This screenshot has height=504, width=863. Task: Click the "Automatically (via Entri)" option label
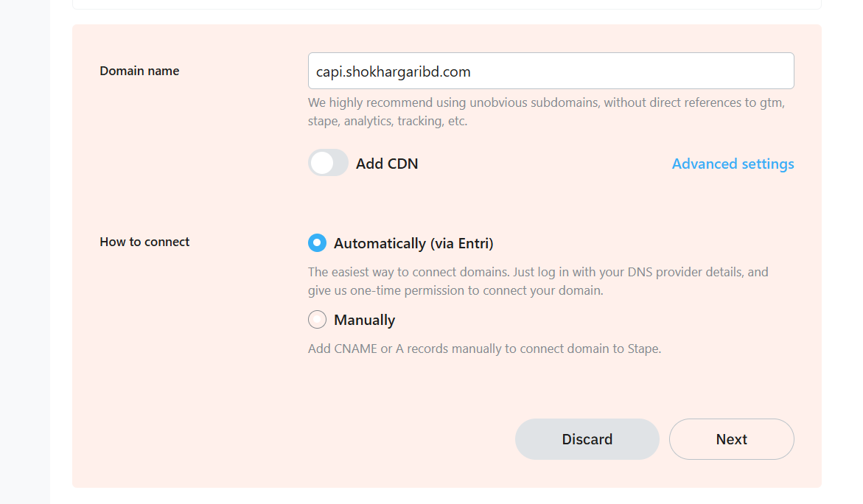click(413, 243)
